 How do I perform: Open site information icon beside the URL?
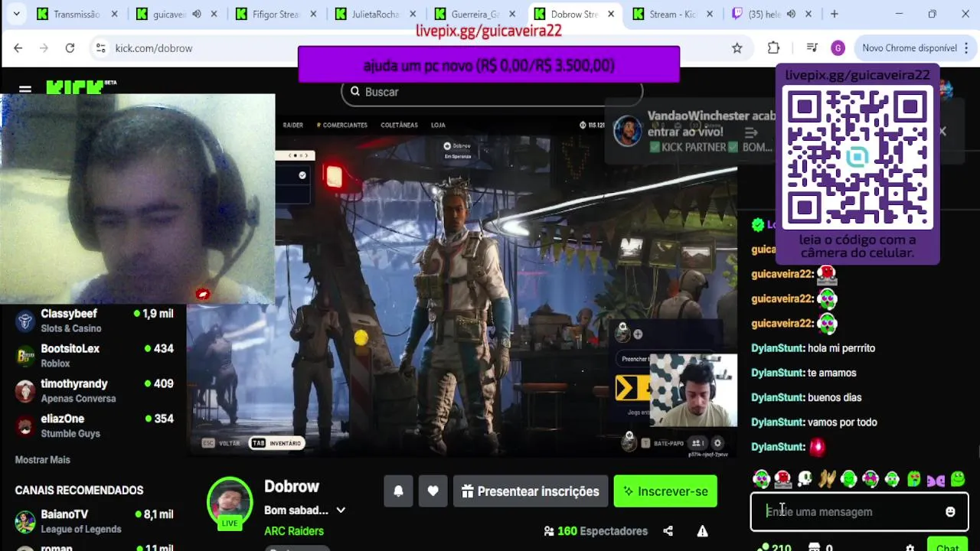[x=100, y=47]
